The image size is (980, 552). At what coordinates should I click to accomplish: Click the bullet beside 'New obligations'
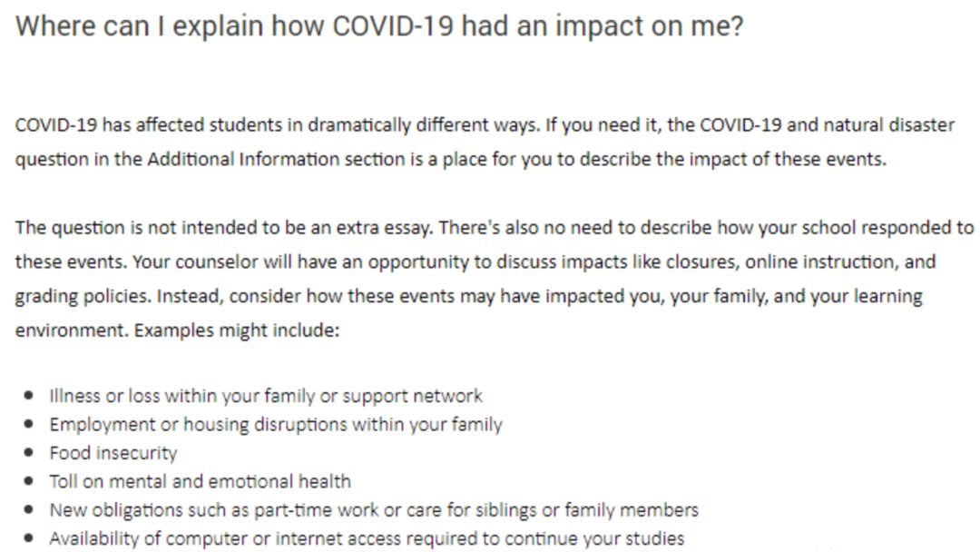pos(28,510)
